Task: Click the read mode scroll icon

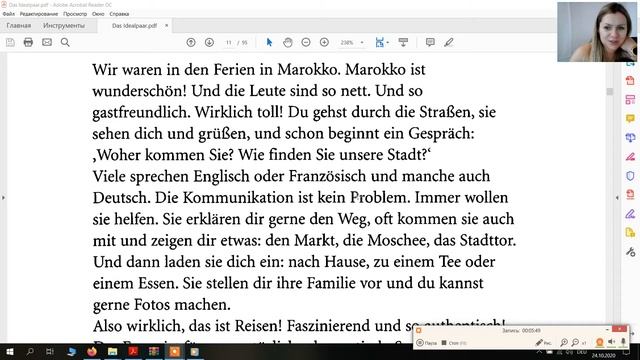Action: [403, 42]
